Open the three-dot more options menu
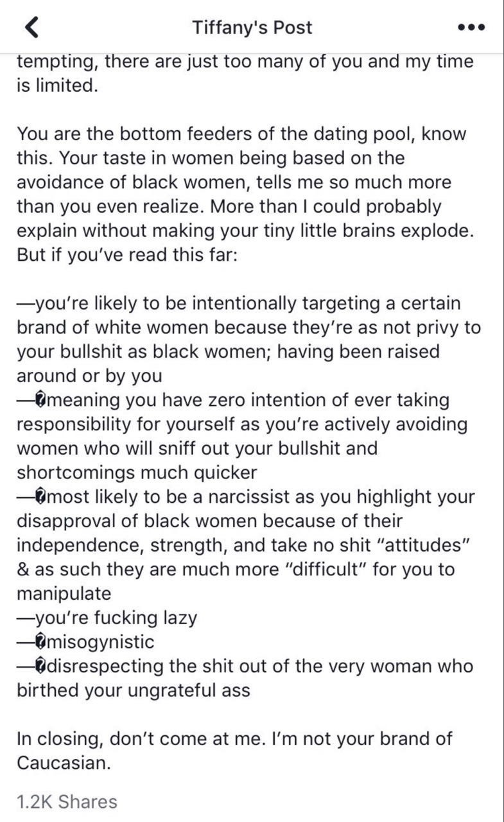The image size is (504, 822). click(x=471, y=28)
